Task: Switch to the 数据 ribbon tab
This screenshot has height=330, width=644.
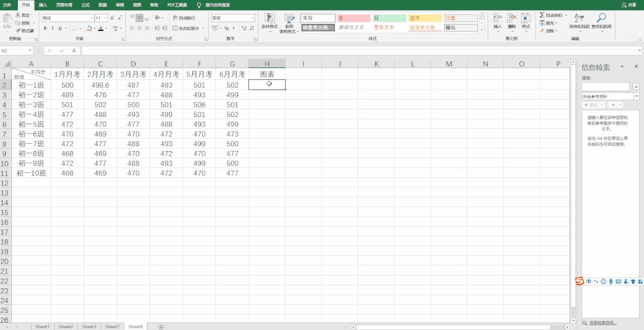Action: (103, 5)
